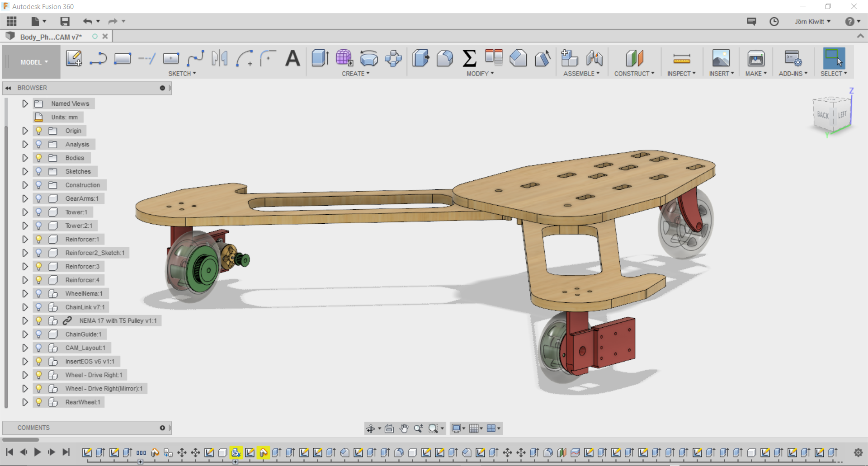
Task: Expand the Construction folder
Action: click(25, 185)
